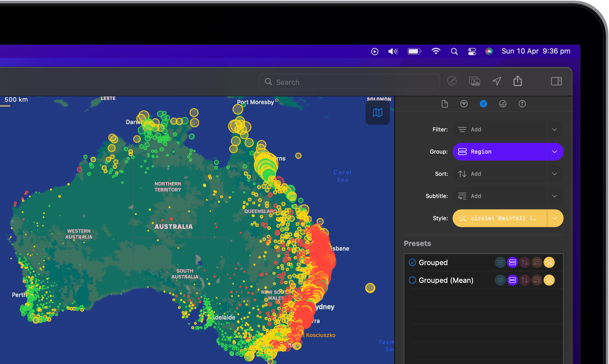Expand the Style dropdown chevron

[555, 218]
